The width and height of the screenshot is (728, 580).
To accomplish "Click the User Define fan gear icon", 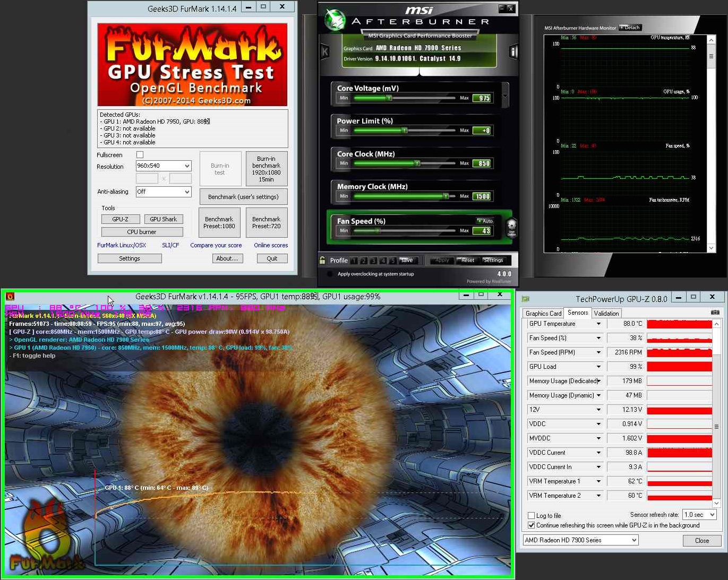I will (x=511, y=227).
